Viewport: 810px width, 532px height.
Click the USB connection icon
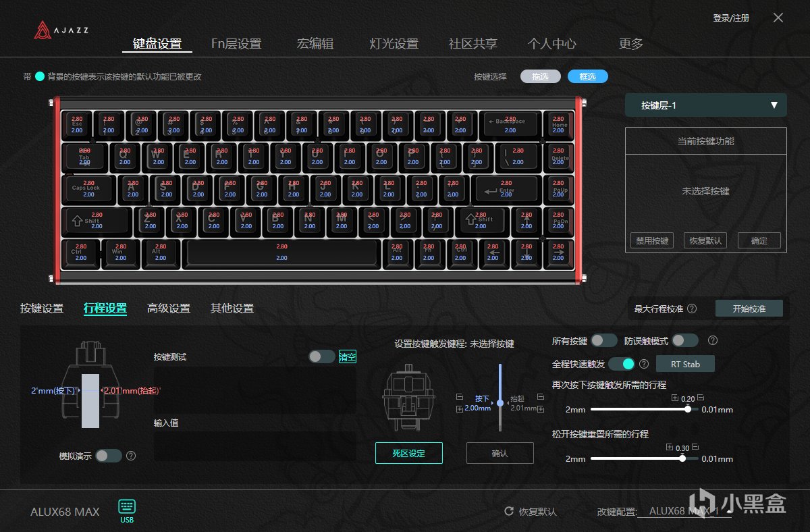(127, 507)
